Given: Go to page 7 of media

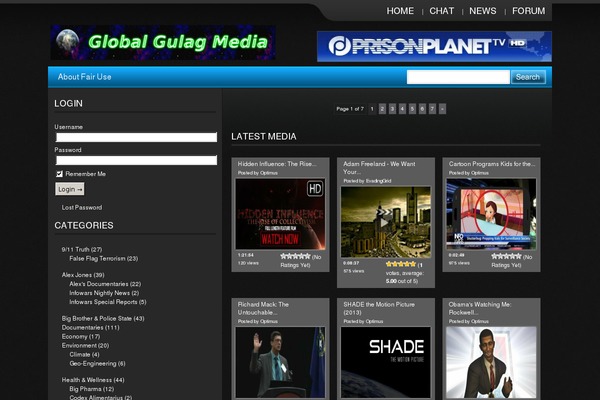Looking at the screenshot, I should click(x=432, y=109).
